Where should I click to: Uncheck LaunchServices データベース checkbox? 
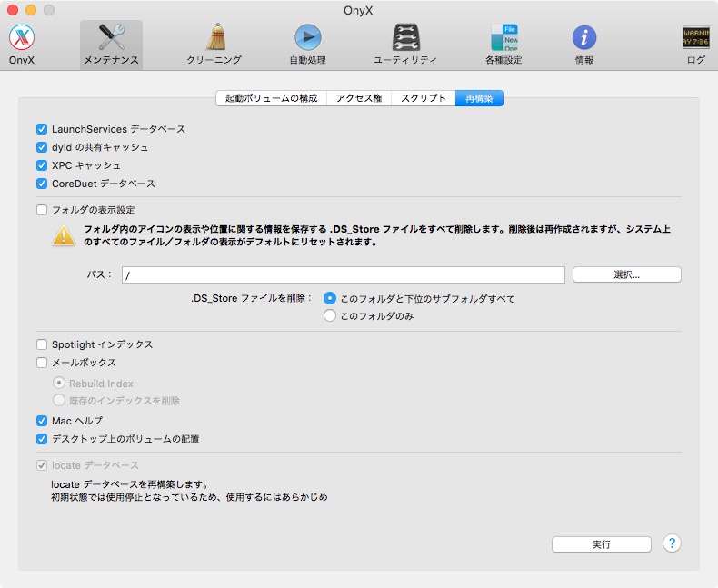coord(42,129)
